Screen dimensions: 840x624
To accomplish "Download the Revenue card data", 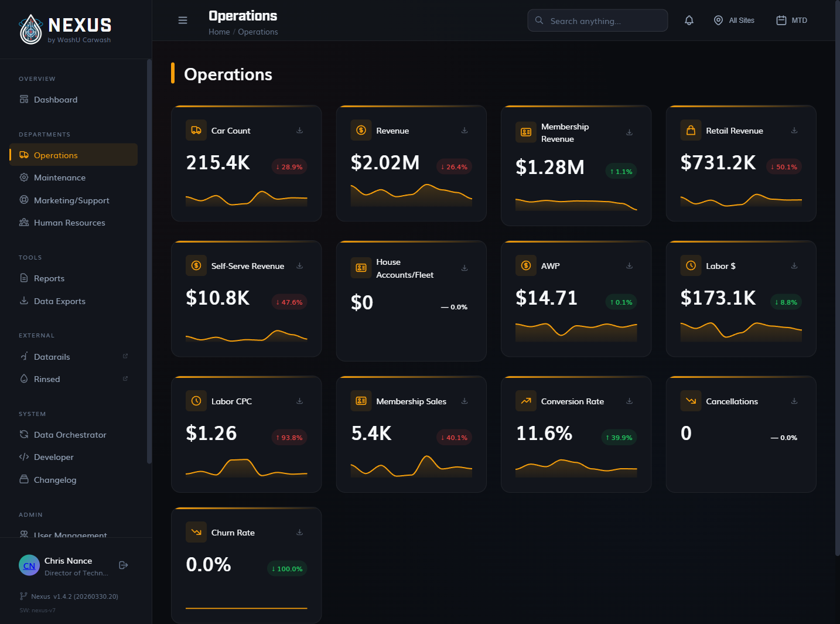I will (465, 130).
